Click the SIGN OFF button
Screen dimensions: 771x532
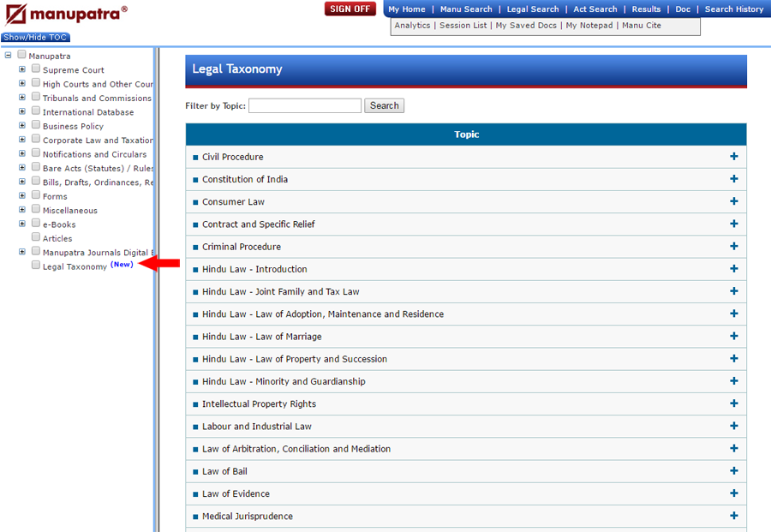(350, 9)
